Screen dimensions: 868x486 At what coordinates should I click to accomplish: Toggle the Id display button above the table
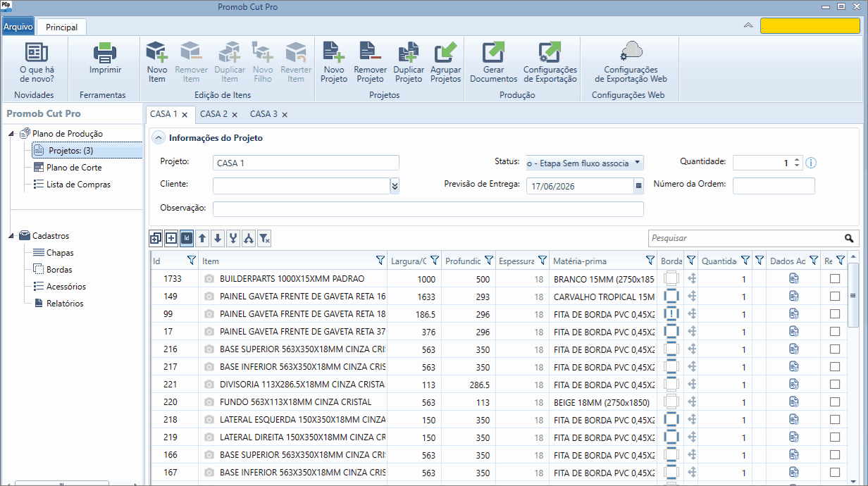[x=187, y=239]
